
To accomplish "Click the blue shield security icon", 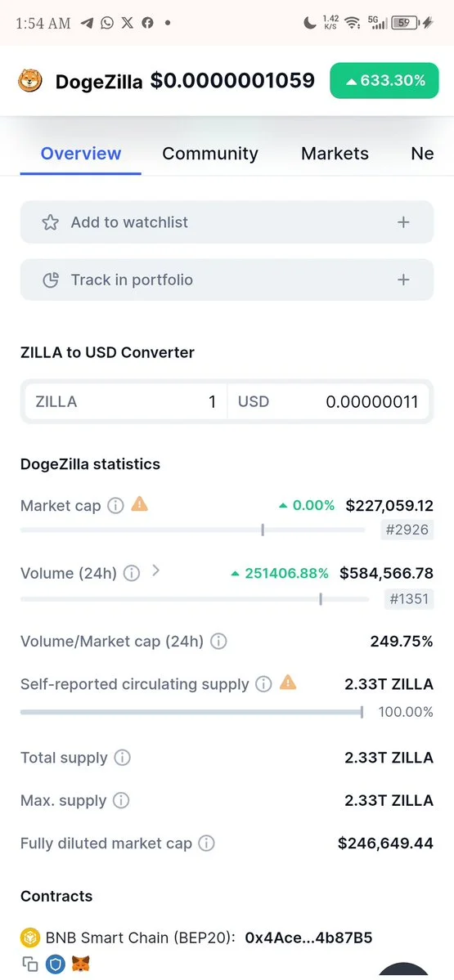I will point(56,964).
